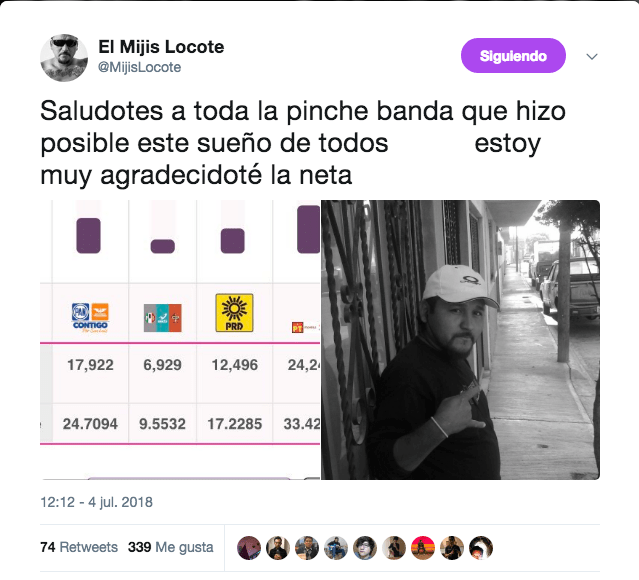Click the sixth liker avatar
This screenshot has width=639, height=580.
click(x=394, y=547)
